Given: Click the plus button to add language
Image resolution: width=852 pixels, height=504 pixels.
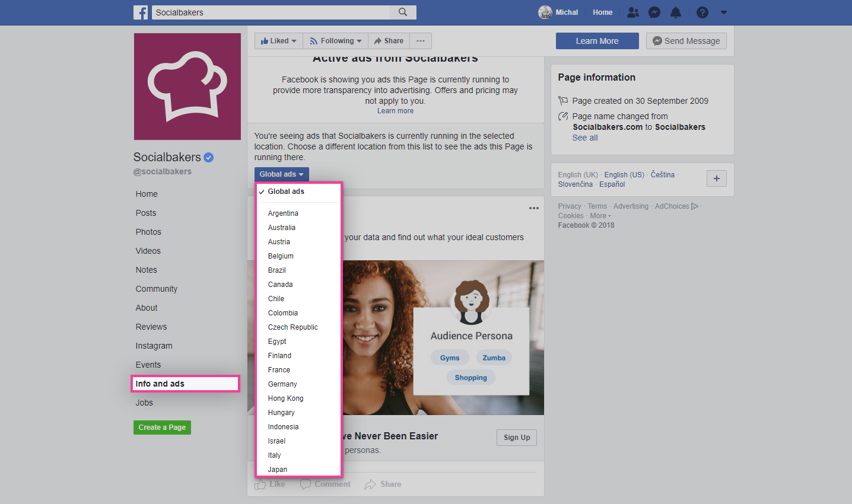Looking at the screenshot, I should (717, 178).
